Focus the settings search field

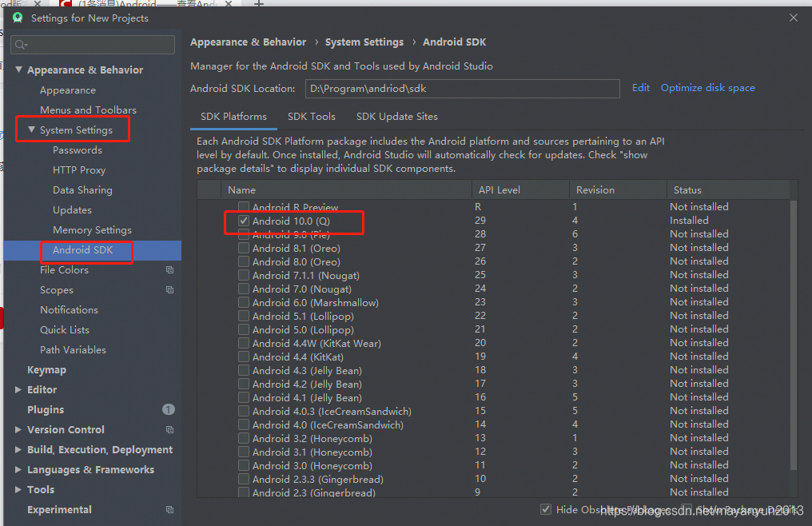point(93,45)
